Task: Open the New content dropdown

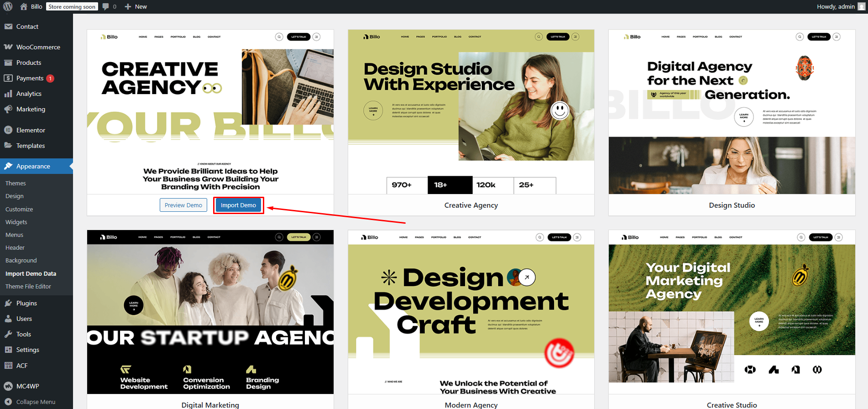Action: pos(136,6)
